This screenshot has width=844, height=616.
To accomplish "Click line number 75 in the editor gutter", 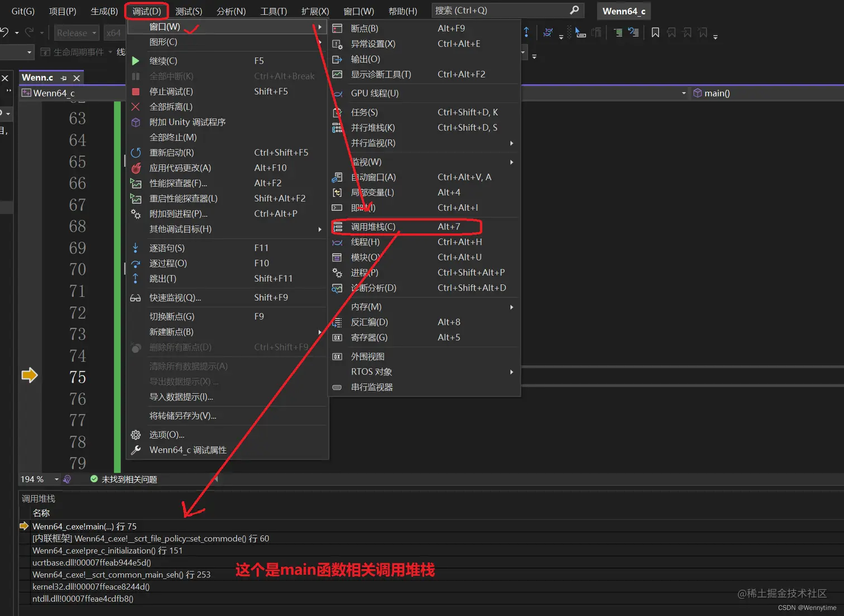I will [78, 378].
